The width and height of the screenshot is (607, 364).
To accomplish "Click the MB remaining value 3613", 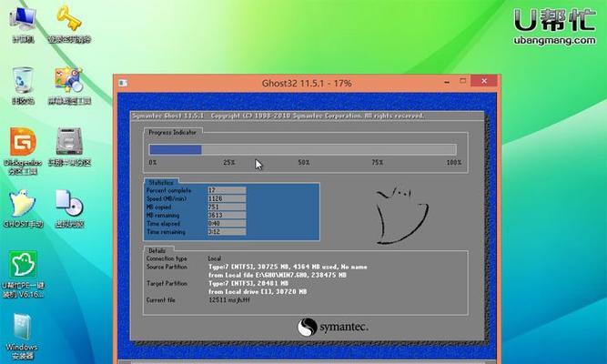I will click(227, 216).
